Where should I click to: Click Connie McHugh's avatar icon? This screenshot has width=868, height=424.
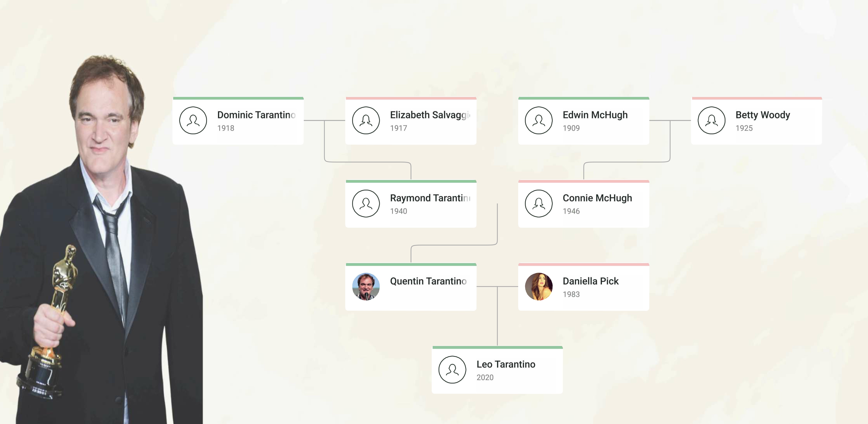tap(539, 203)
